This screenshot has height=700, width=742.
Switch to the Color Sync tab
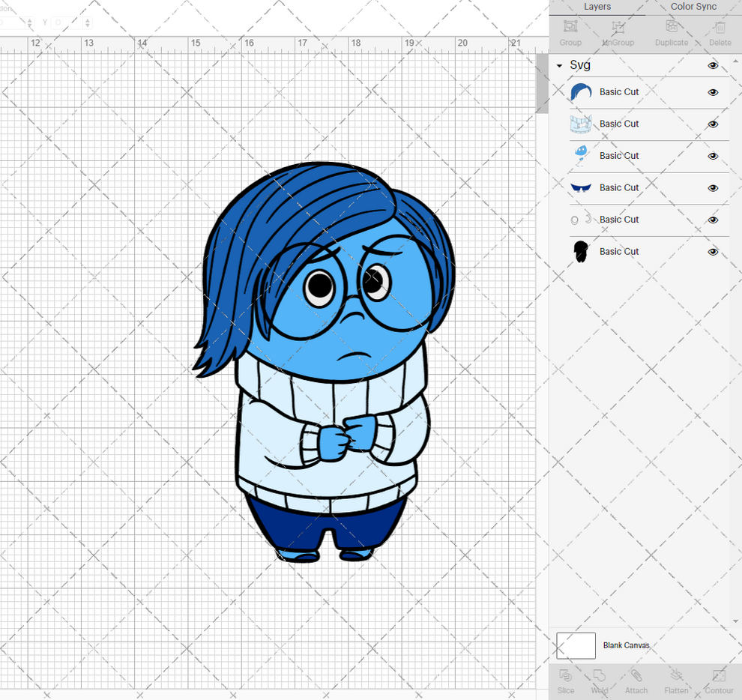tap(693, 7)
